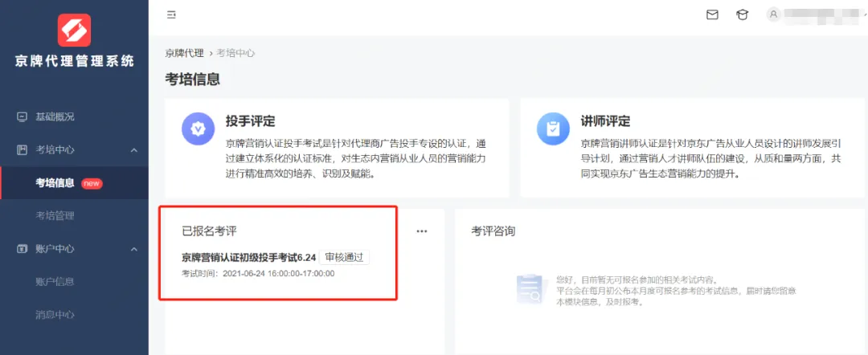Click the 基础概况 monitor icon

click(x=23, y=116)
